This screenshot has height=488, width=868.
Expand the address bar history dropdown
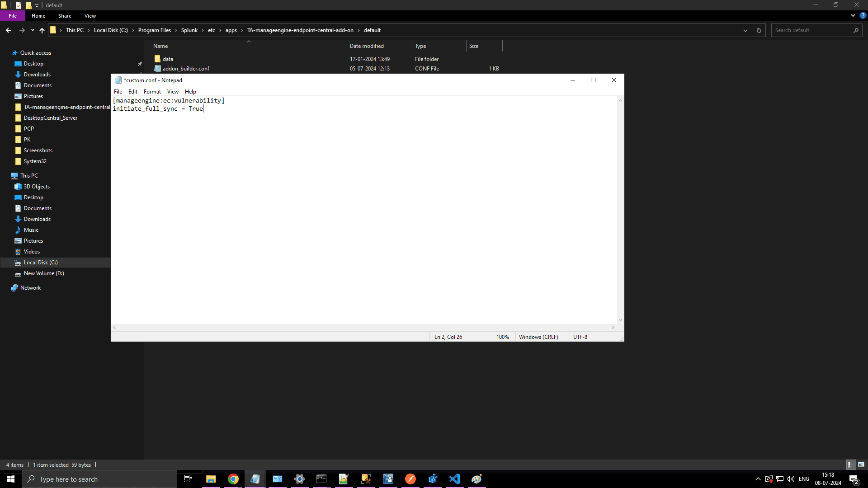click(x=745, y=30)
